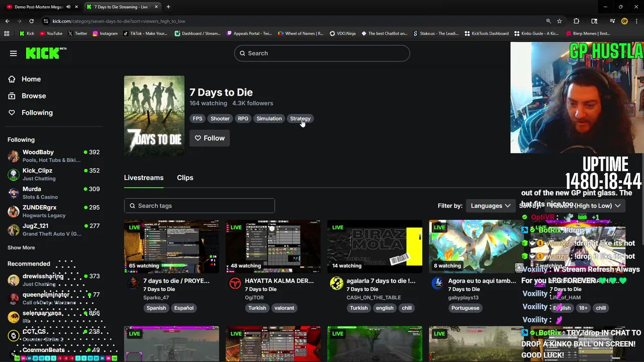Click the chill tag under CASH_ON_THE_TABLE

coord(407,308)
